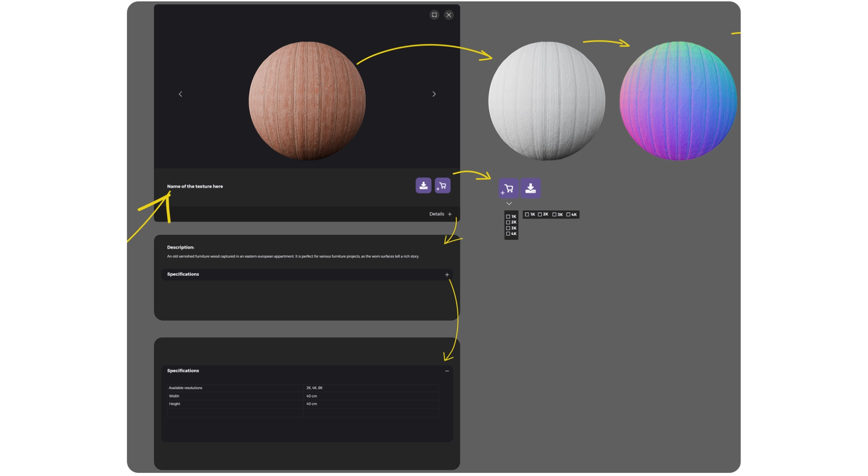Toggle the chevron below the standalone cart icon

click(509, 204)
